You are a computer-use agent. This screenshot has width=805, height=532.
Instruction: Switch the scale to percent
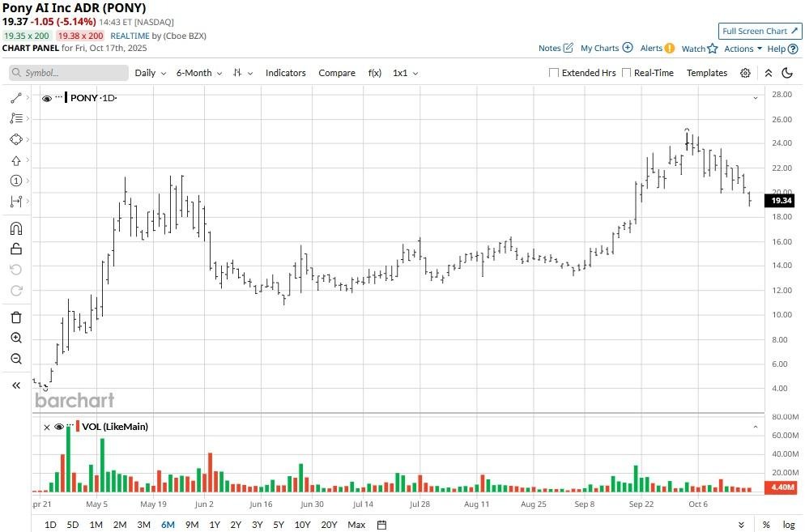(x=766, y=524)
